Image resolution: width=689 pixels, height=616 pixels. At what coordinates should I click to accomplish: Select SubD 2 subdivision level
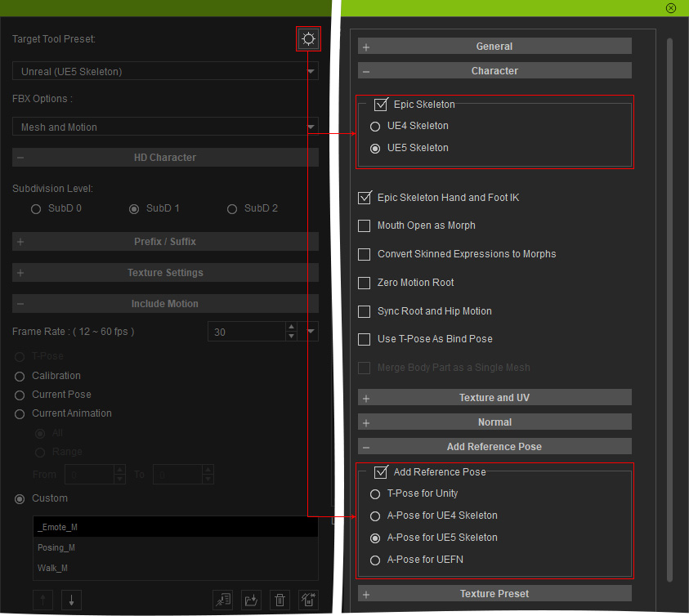point(232,209)
